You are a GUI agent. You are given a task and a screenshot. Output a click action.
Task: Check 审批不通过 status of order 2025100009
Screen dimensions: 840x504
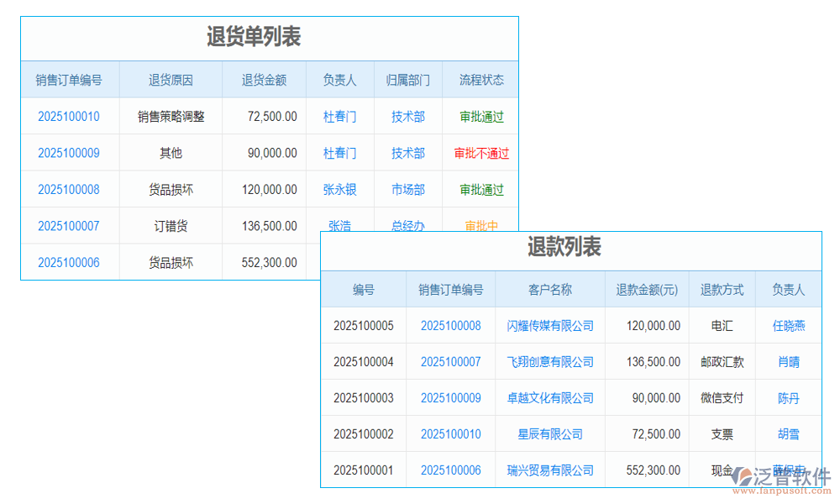tap(480, 153)
